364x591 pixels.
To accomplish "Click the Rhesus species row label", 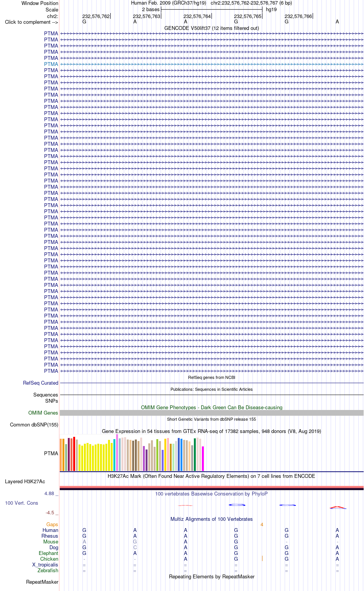I will pyautogui.click(x=50, y=536).
